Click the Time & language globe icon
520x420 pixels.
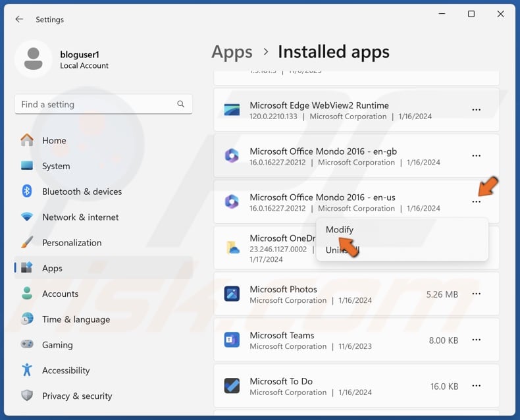tap(27, 319)
